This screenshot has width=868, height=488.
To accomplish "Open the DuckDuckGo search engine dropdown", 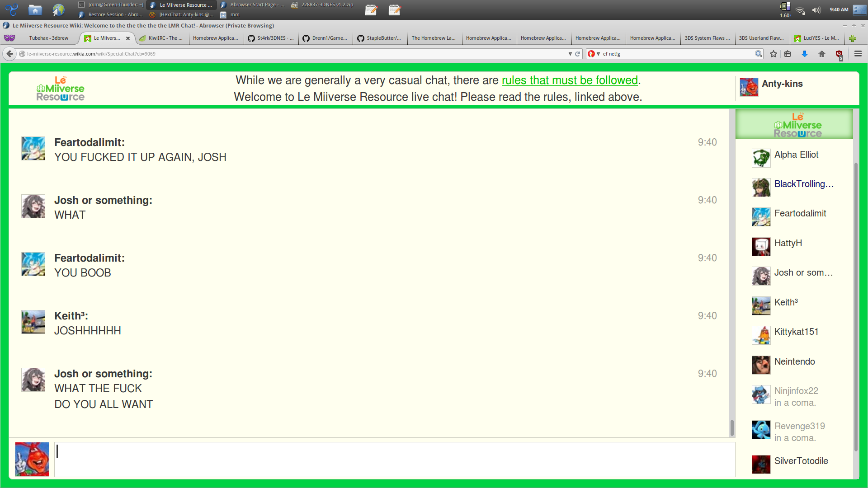I will click(x=594, y=54).
